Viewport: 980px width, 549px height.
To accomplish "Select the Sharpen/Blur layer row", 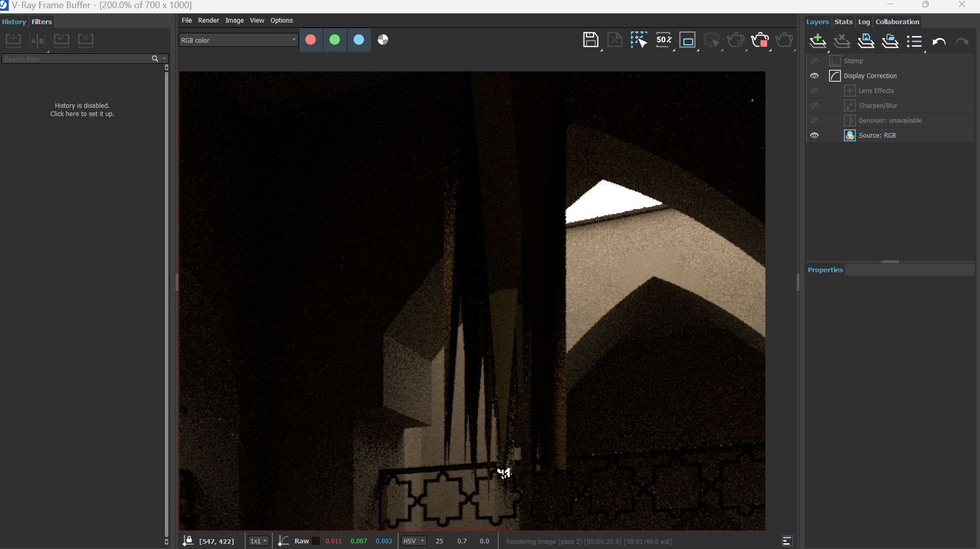I will click(890, 106).
